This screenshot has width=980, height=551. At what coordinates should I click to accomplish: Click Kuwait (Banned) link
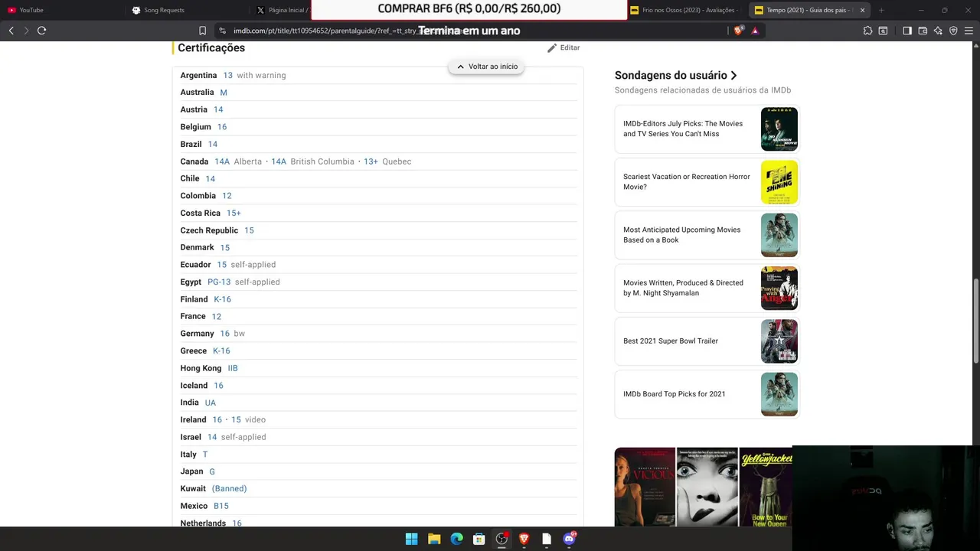tap(229, 488)
